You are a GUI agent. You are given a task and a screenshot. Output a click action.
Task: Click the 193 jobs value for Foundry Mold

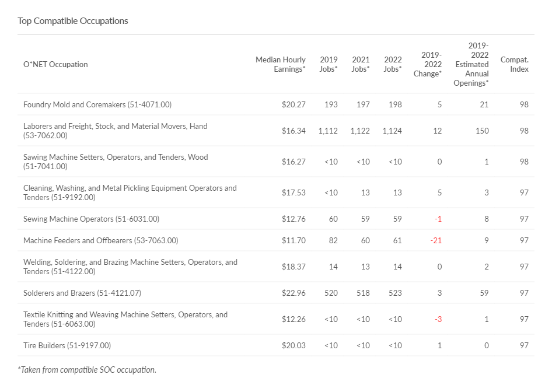331,104
